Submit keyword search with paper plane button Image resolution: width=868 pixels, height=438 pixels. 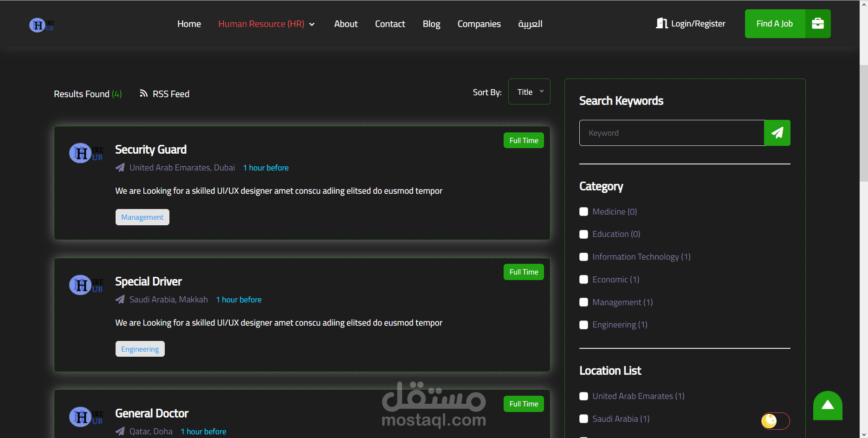(x=777, y=133)
